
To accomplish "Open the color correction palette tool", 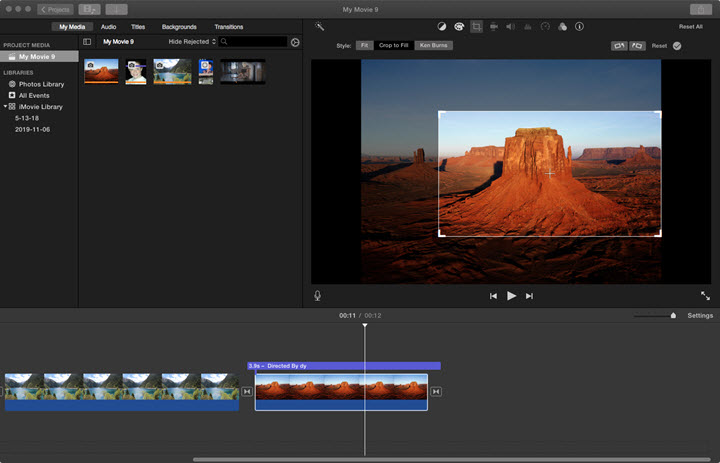I will 459,27.
